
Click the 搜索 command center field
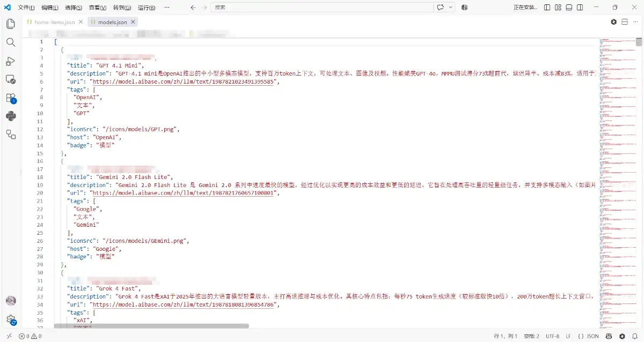[x=322, y=8]
